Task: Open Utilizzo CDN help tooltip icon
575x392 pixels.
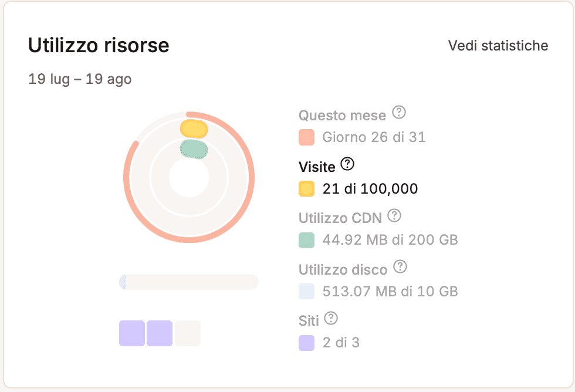Action: click(x=395, y=215)
